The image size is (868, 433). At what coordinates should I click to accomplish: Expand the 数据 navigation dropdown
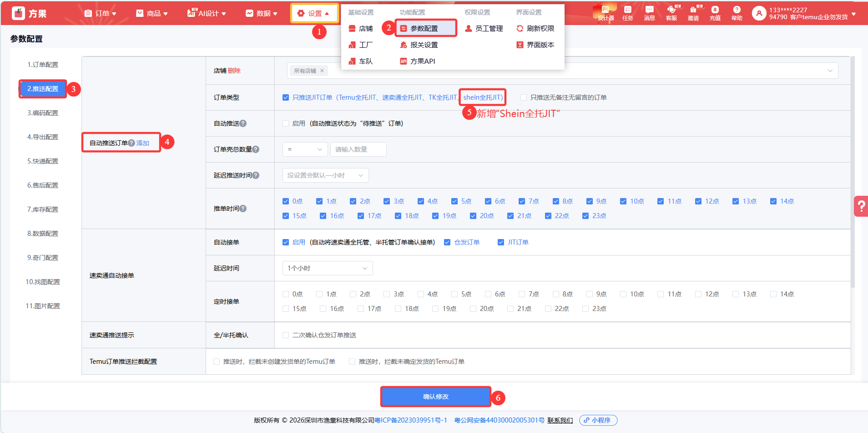coord(262,13)
